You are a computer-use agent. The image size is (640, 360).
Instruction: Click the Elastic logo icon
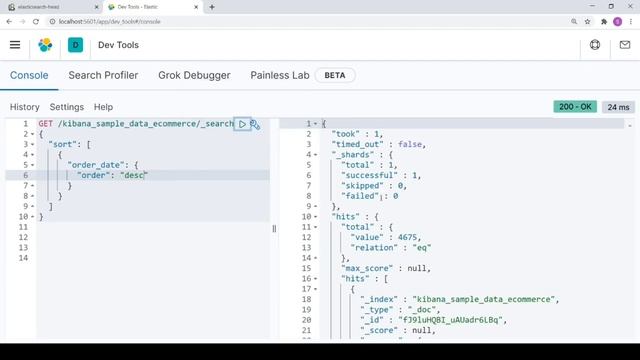pyautogui.click(x=45, y=45)
